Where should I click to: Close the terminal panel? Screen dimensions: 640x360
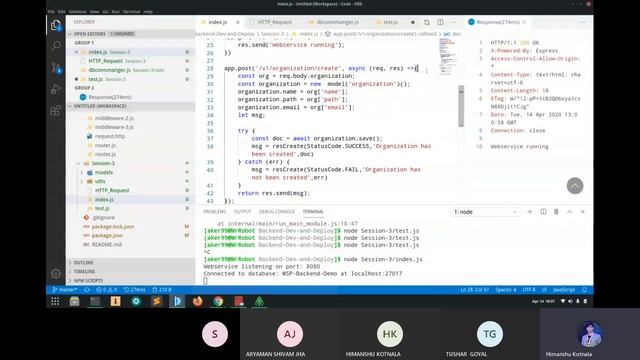582,212
